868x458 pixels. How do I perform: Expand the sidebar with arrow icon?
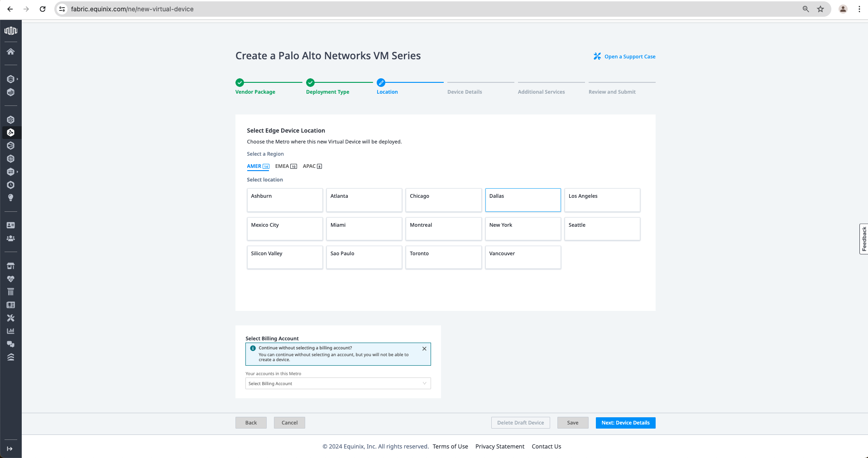(x=10, y=448)
